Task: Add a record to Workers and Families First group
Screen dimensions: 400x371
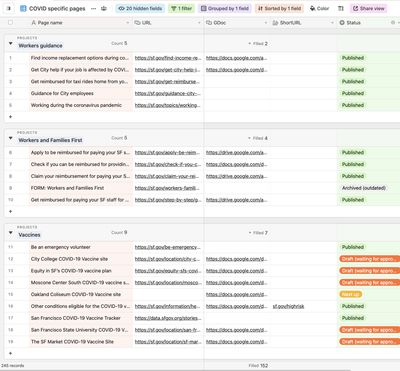Action: 10,211
